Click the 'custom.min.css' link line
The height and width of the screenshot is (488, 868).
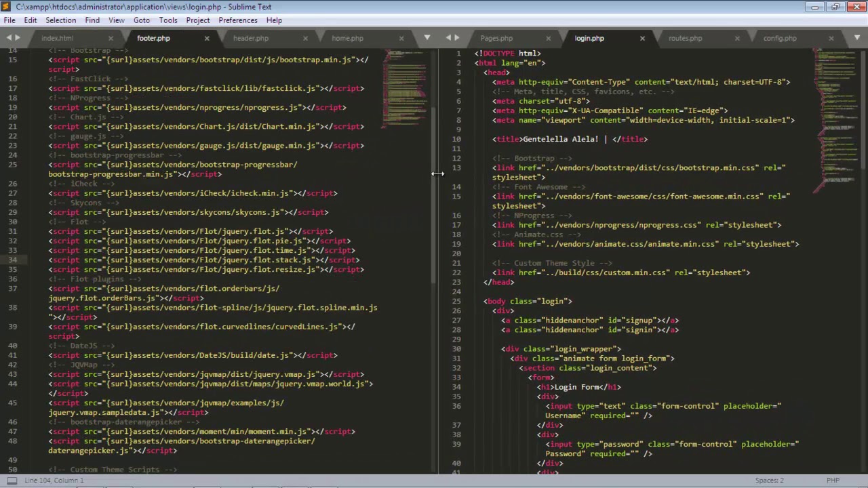(621, 273)
